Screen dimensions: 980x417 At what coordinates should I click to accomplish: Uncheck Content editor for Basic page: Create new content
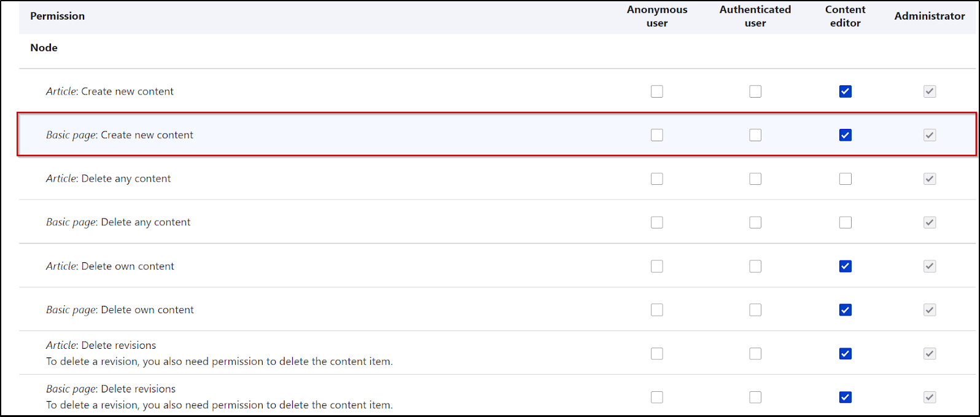tap(846, 135)
